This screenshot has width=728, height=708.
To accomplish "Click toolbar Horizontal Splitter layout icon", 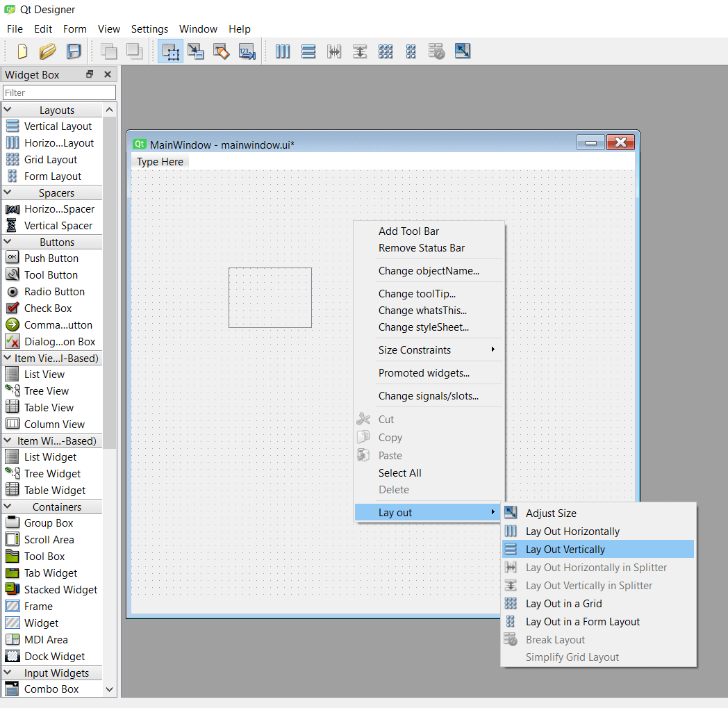I will 334,51.
